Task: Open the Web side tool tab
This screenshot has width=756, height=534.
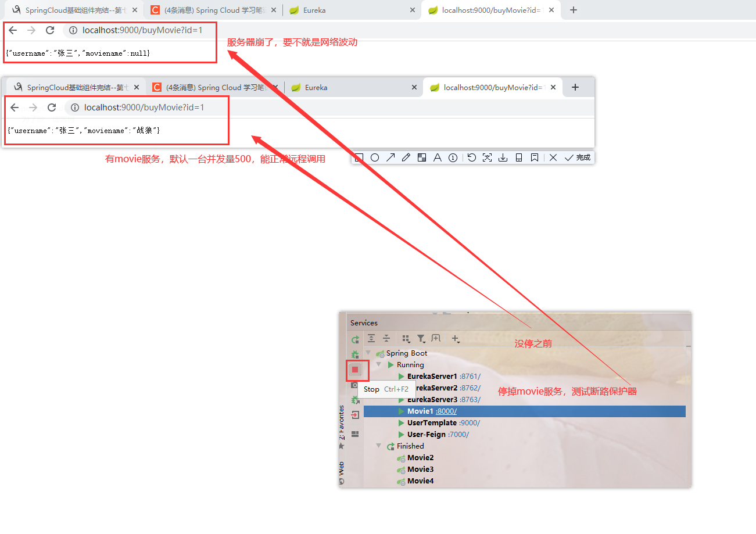Action: click(x=342, y=472)
